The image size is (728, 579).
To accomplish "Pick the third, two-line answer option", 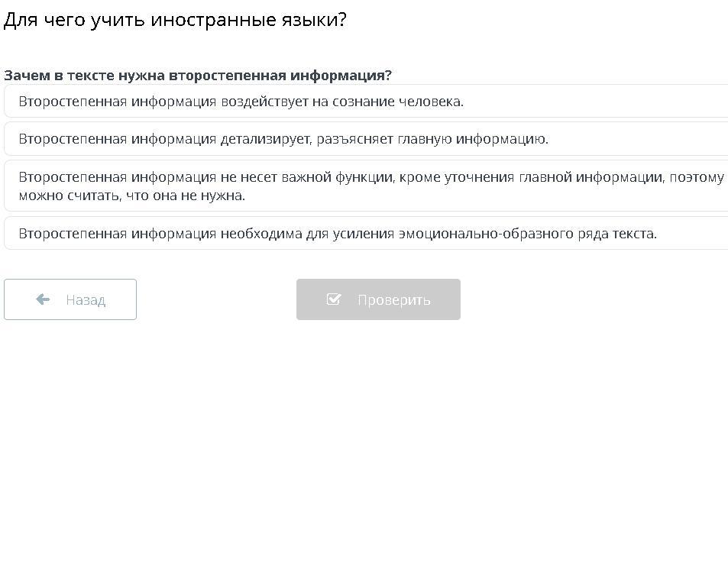I will (367, 186).
